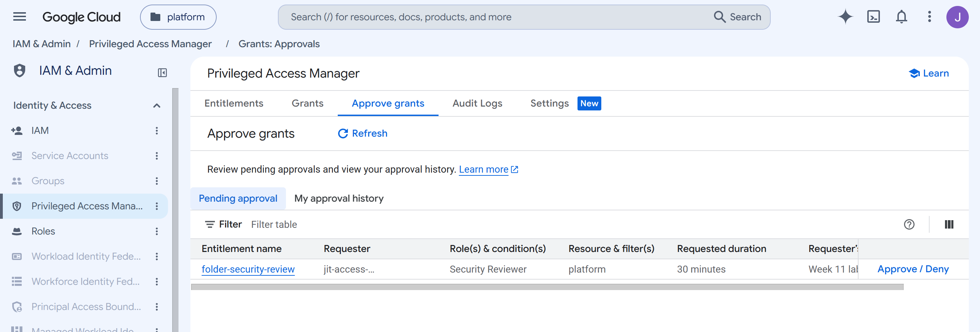Open more options for Workforce Identity Federation row
Image resolution: width=980 pixels, height=332 pixels.
[156, 281]
